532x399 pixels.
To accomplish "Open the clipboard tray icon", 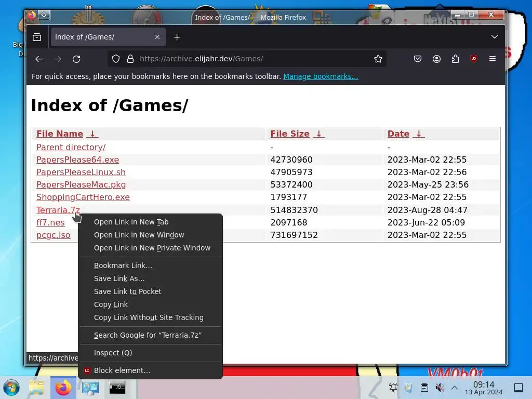I will tap(424, 388).
